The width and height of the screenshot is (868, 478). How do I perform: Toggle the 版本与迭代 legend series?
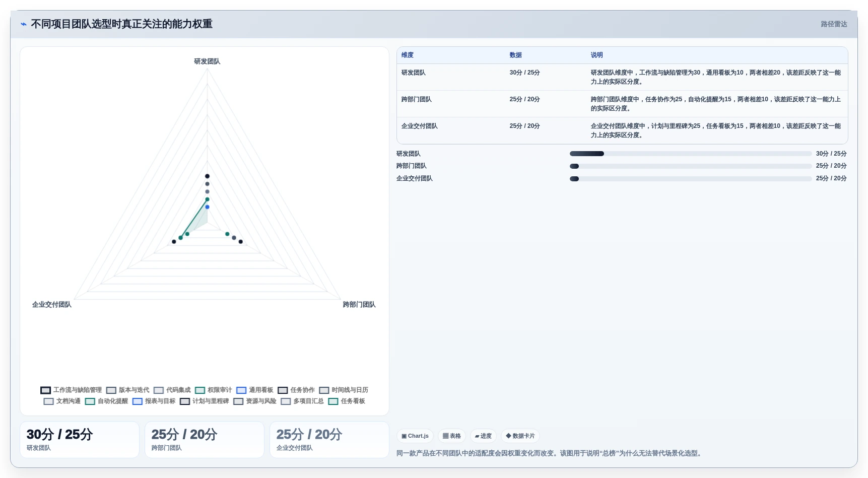coord(127,390)
